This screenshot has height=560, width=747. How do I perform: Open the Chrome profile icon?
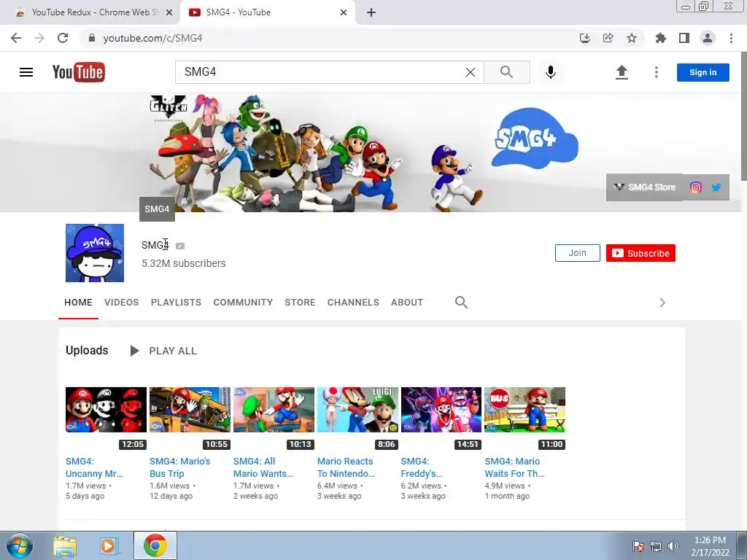(x=708, y=38)
